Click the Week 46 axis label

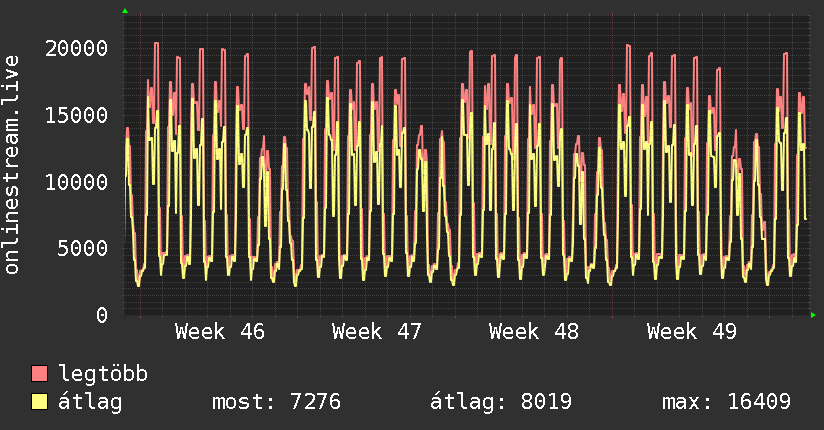tap(220, 331)
